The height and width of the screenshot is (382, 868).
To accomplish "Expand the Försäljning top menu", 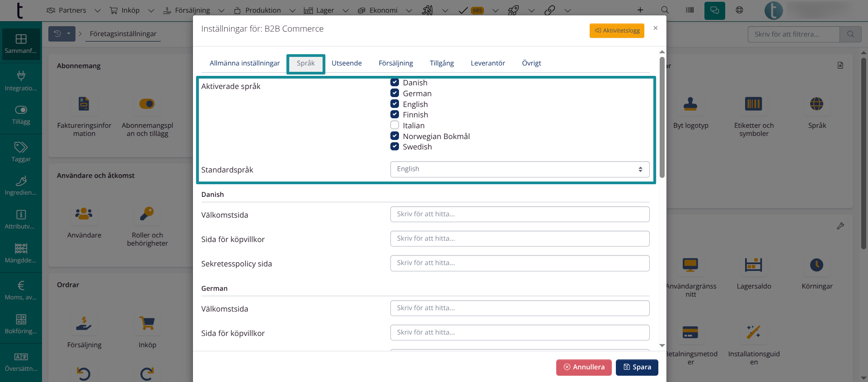I will point(193,10).
